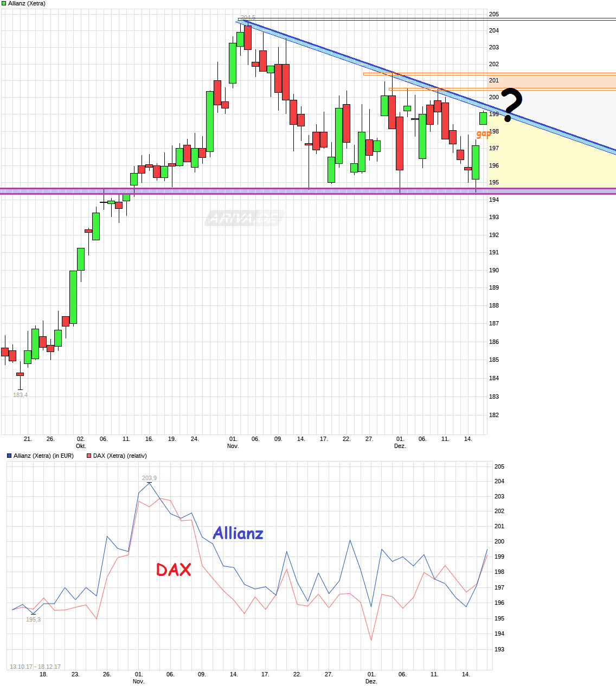Click the date range text '13.10.17 - 18.12.17'
616x691 pixels.
(35, 666)
